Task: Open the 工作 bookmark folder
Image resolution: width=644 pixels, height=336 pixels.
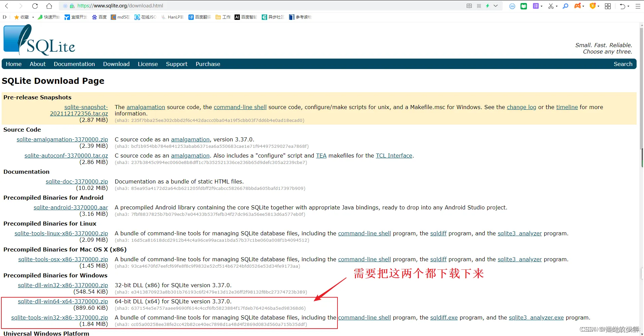Action: 223,17
